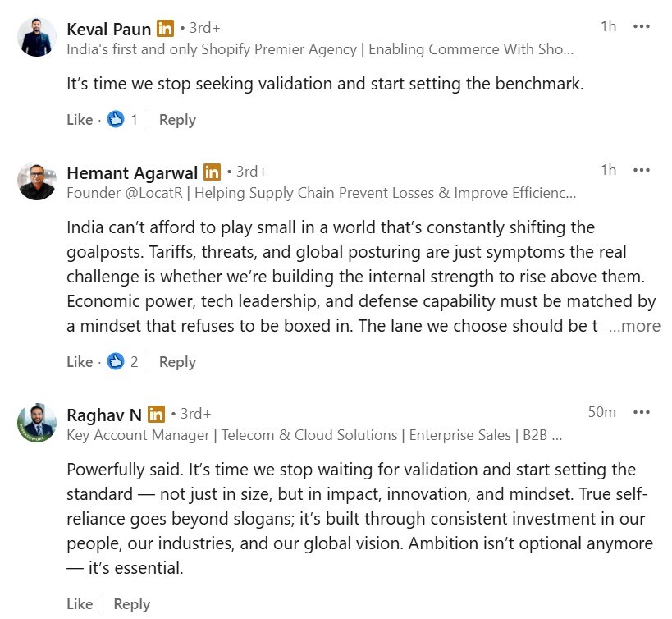Open the three-dot menu on Raghav N's comment
The width and height of the screenshot is (672, 619).
641,412
